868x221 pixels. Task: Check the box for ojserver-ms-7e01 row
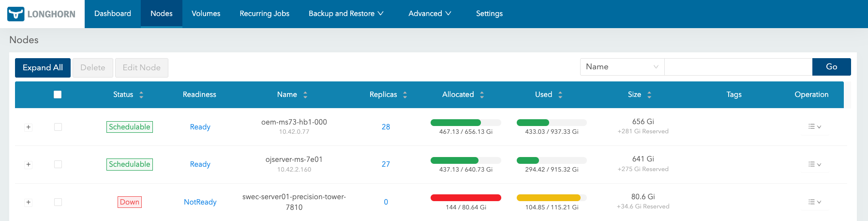pos(58,164)
